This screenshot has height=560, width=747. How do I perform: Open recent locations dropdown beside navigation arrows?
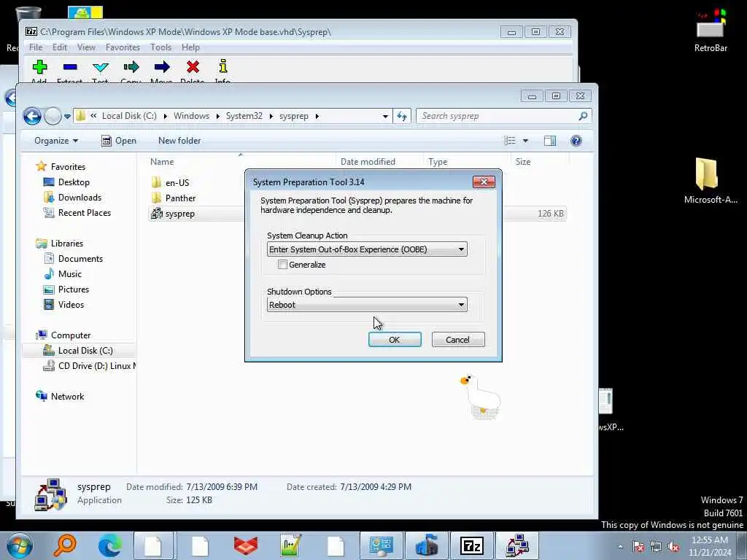click(67, 116)
